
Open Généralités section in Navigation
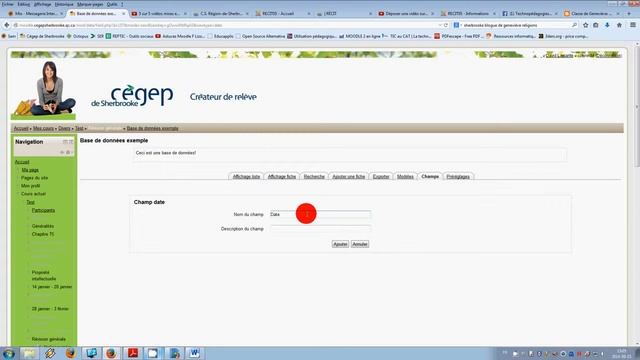[x=43, y=226]
